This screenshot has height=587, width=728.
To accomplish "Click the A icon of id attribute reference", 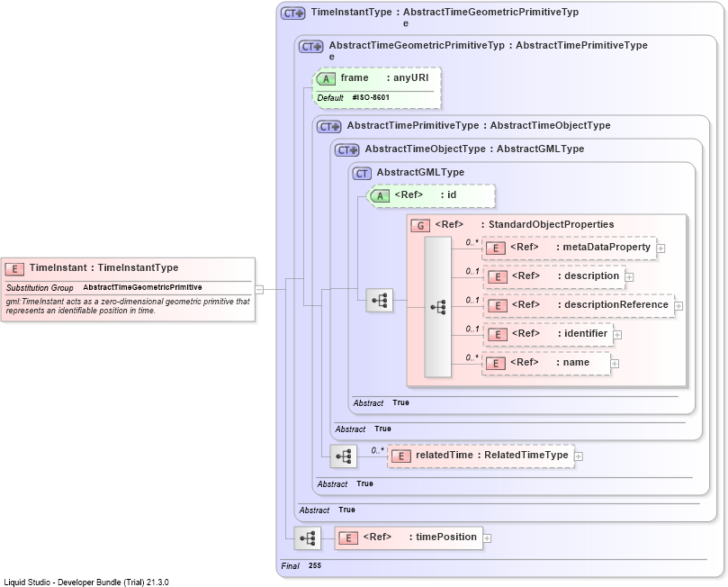I will (x=380, y=196).
